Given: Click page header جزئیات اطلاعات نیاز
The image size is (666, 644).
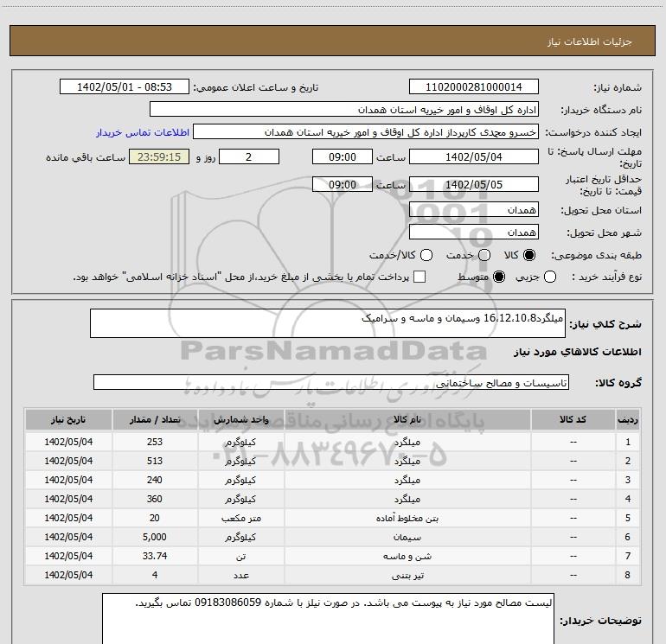Looking at the screenshot, I should pyautogui.click(x=590, y=41).
